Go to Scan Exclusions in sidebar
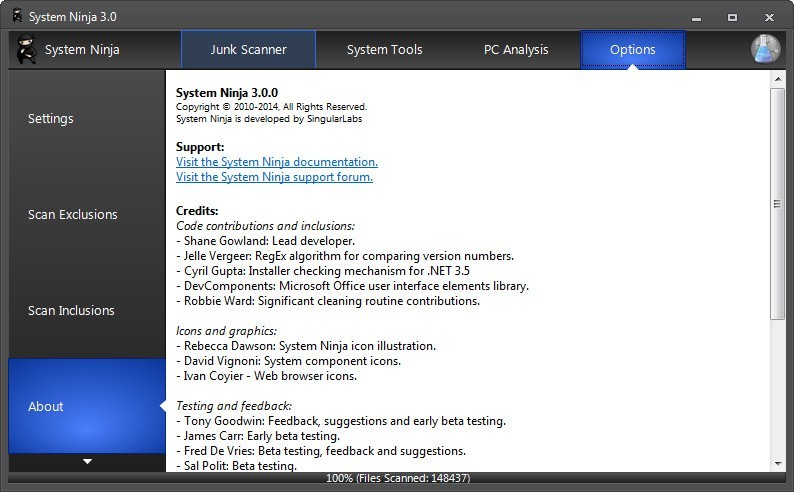The width and height of the screenshot is (794, 492). (87, 215)
